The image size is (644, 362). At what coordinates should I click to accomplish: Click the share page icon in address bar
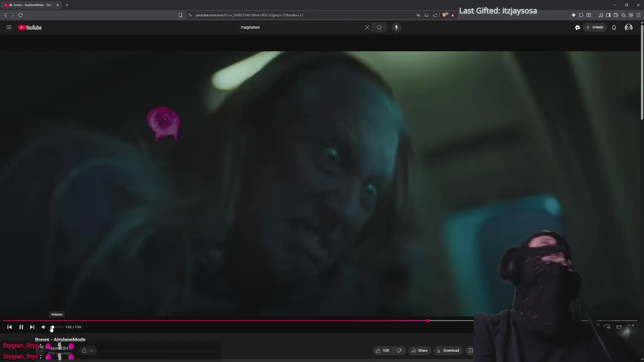point(435,15)
